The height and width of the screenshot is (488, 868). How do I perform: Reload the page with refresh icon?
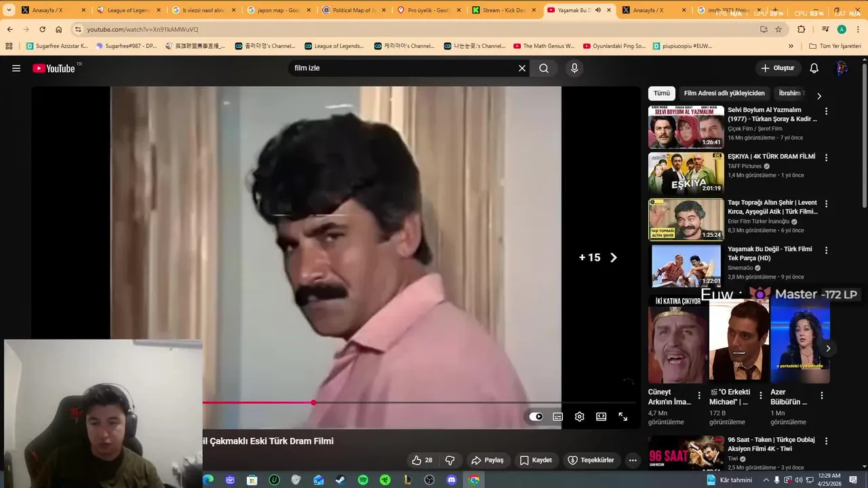[x=42, y=29]
